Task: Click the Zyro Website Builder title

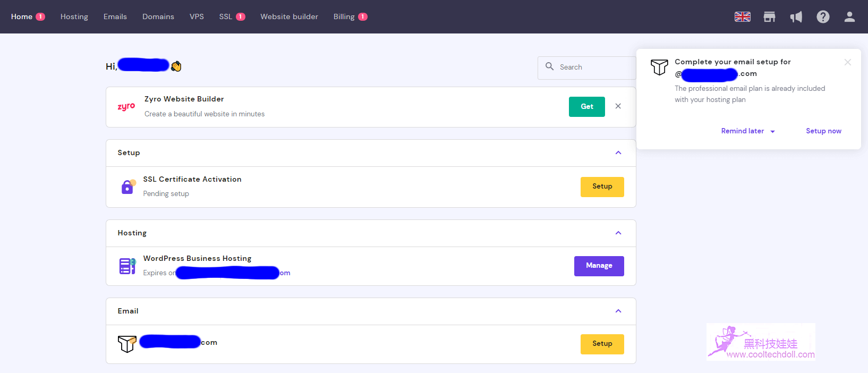Action: click(184, 99)
